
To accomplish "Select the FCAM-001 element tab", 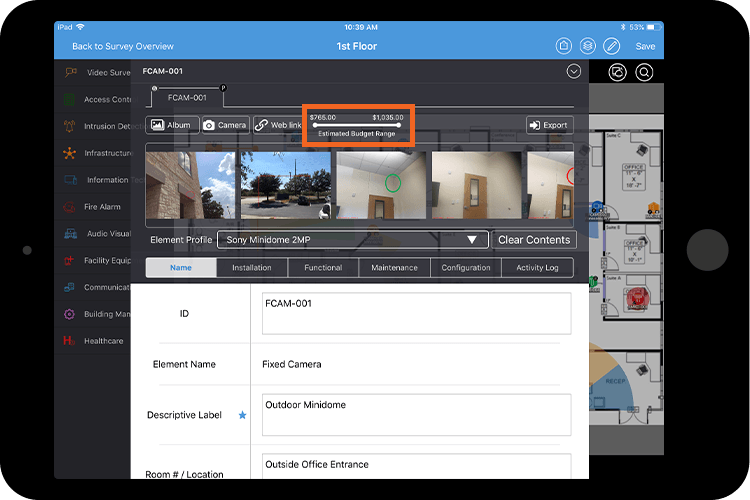I will pyautogui.click(x=187, y=98).
